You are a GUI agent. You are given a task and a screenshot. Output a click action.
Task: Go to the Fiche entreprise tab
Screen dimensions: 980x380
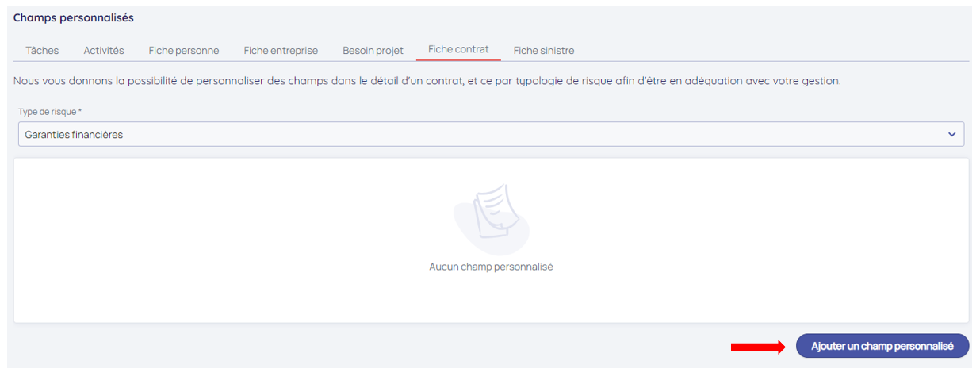(281, 51)
